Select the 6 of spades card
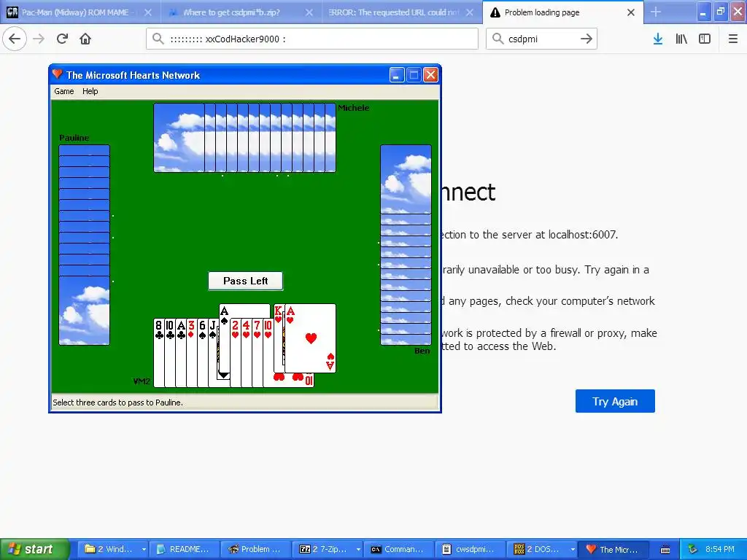This screenshot has height=560, width=747. [203, 353]
